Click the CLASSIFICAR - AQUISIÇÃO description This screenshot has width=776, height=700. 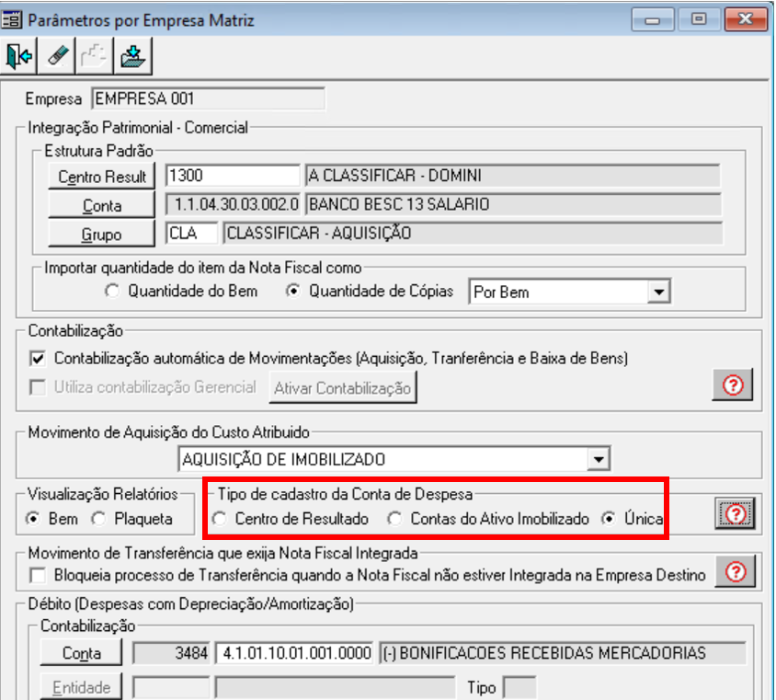point(473,233)
